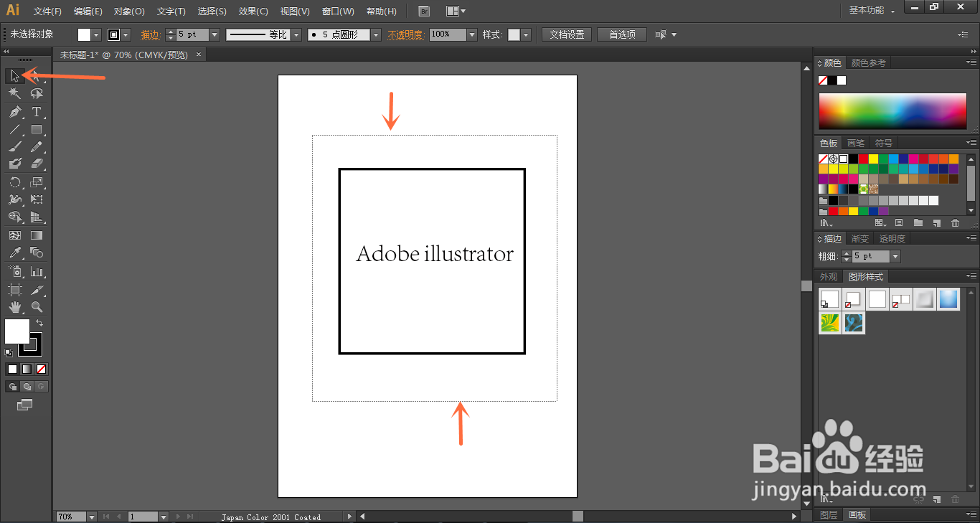Viewport: 980px width, 523px height.
Task: Switch to the 渐变 gradient tab
Action: click(859, 239)
